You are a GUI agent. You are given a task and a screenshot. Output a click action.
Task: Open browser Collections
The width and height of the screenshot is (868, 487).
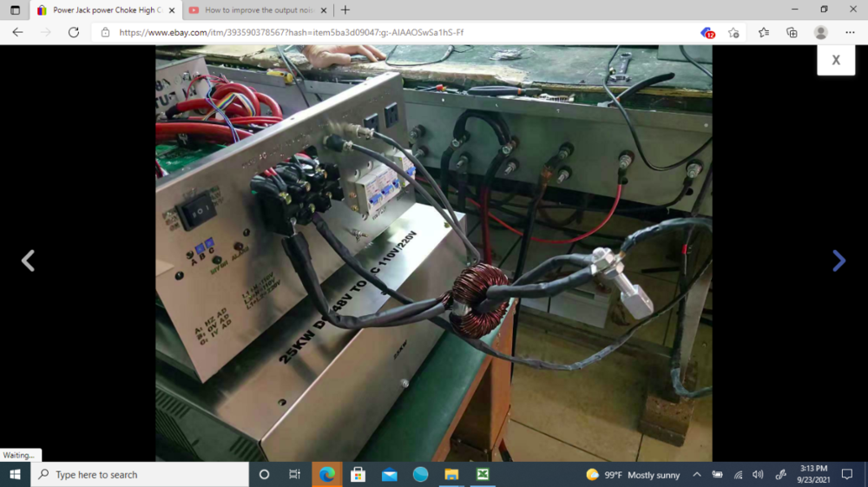792,33
